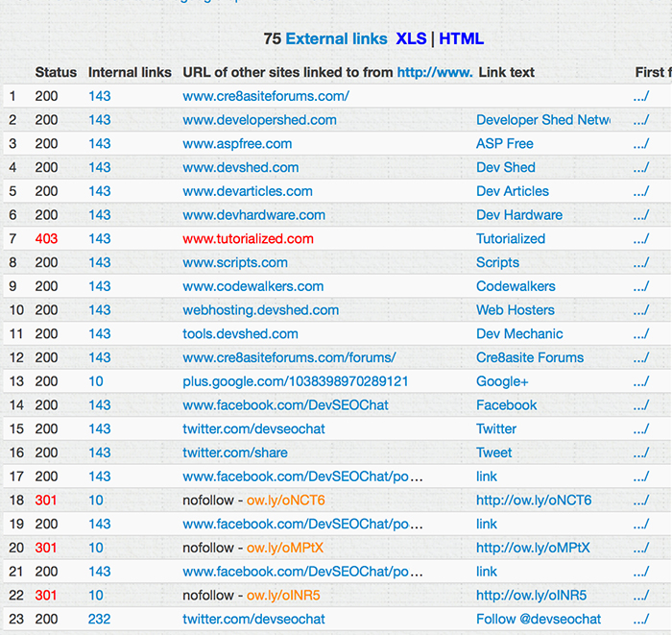Click the red 301 status in row 22
The width and height of the screenshot is (672, 635).
[x=46, y=596]
